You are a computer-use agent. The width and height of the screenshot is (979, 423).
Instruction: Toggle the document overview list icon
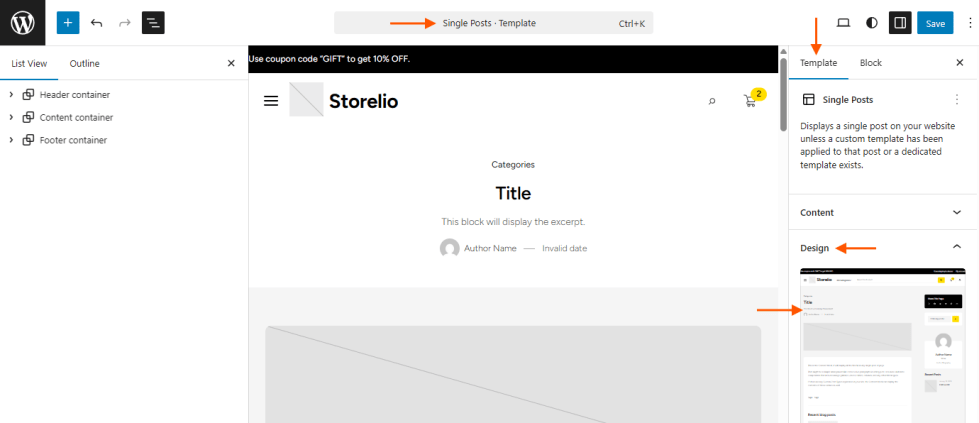click(x=153, y=22)
